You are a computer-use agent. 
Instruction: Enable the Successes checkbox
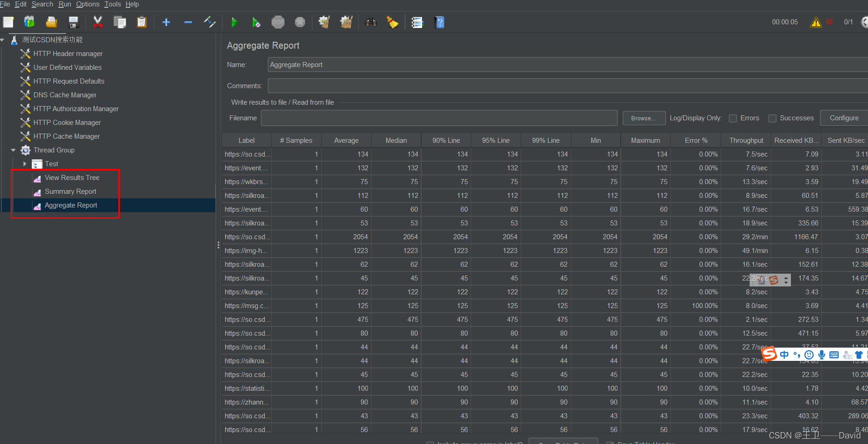click(773, 118)
